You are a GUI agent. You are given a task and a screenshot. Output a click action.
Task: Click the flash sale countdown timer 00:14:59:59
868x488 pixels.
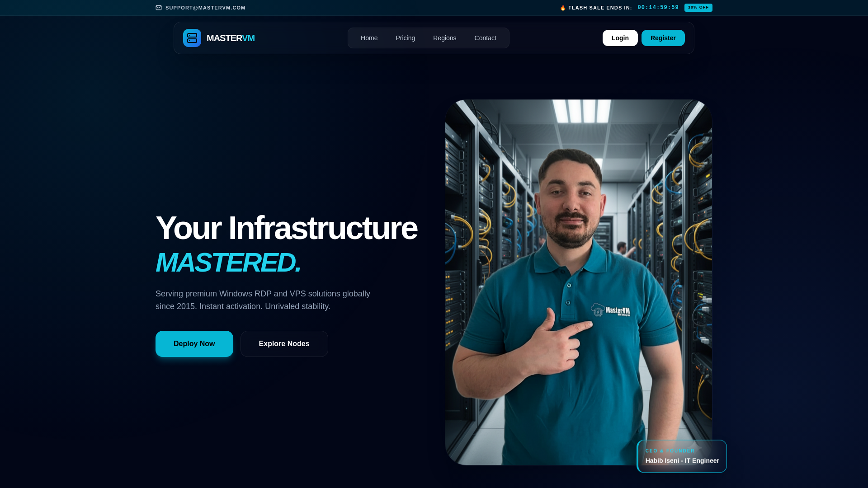pyautogui.click(x=658, y=8)
